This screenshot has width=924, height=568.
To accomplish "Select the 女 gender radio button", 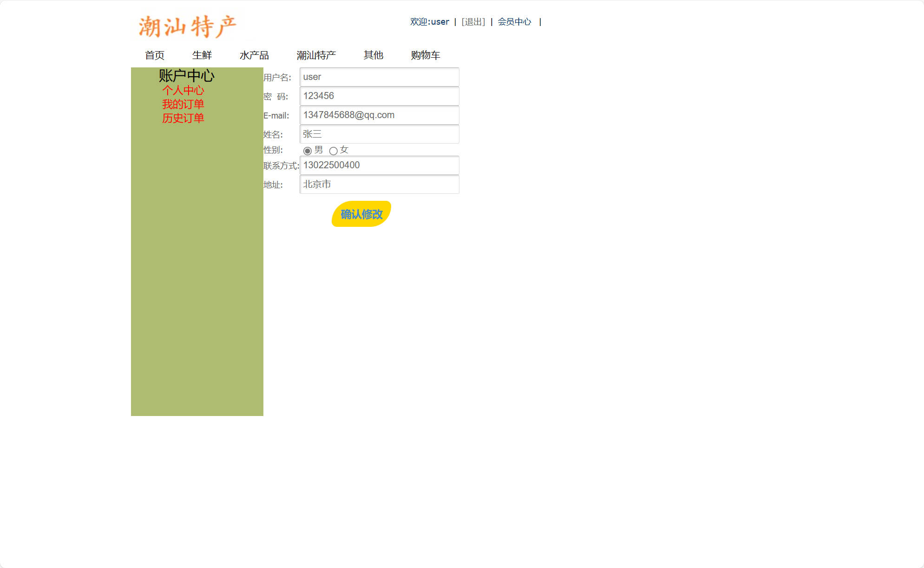I will (x=334, y=151).
